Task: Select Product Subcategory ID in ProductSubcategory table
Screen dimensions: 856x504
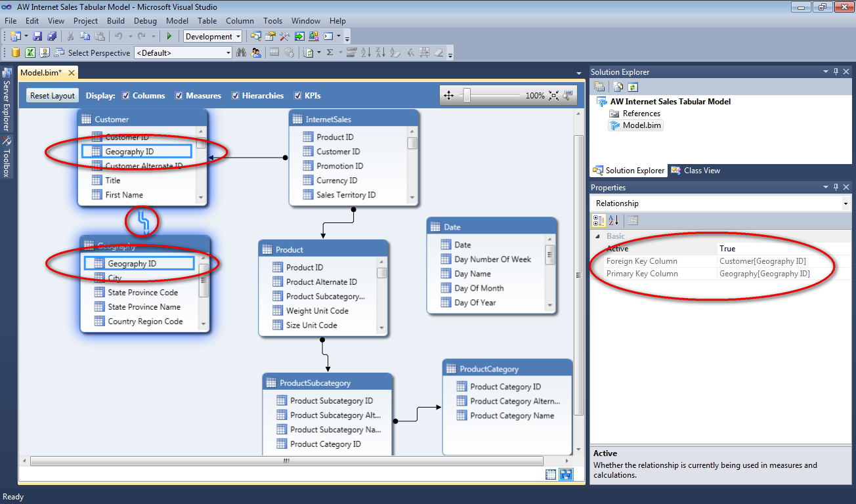Action: 332,401
